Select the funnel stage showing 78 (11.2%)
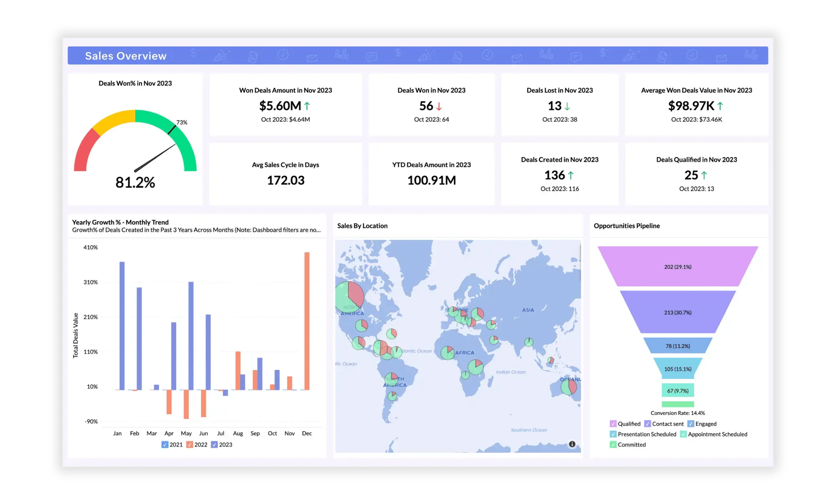835x504 pixels. pyautogui.click(x=678, y=346)
